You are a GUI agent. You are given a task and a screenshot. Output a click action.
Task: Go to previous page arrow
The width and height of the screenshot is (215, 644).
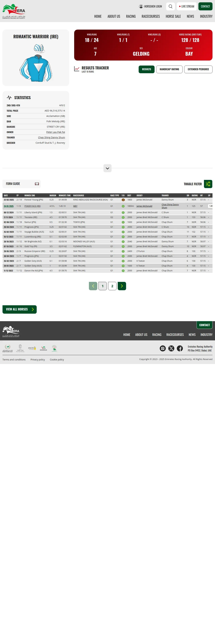[93, 286]
